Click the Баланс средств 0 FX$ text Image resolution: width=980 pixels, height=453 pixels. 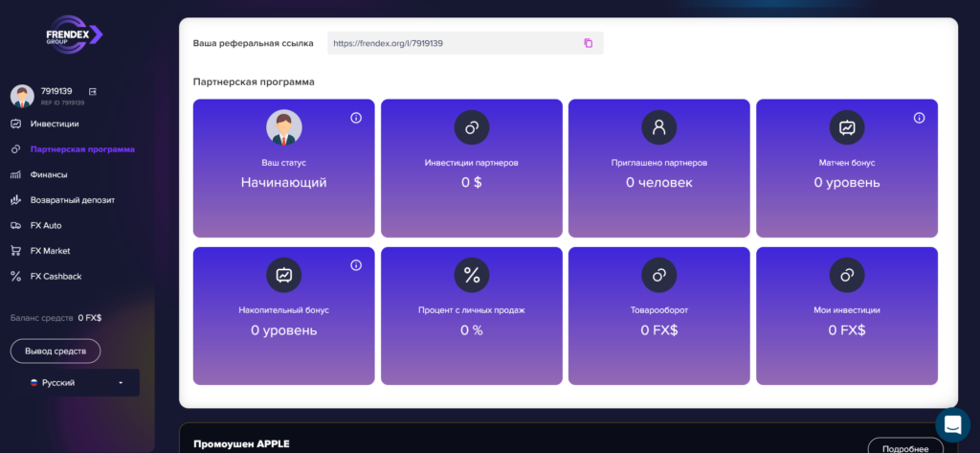pos(56,318)
